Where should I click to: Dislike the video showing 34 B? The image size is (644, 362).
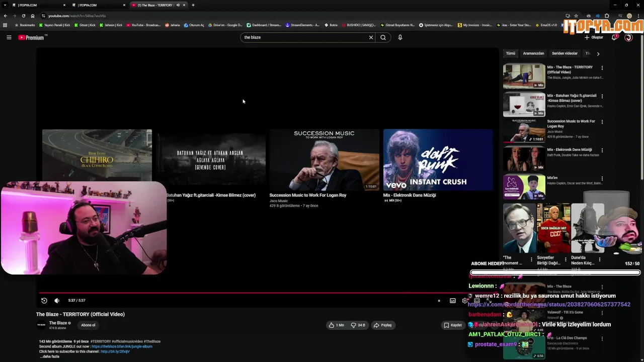pyautogui.click(x=358, y=325)
